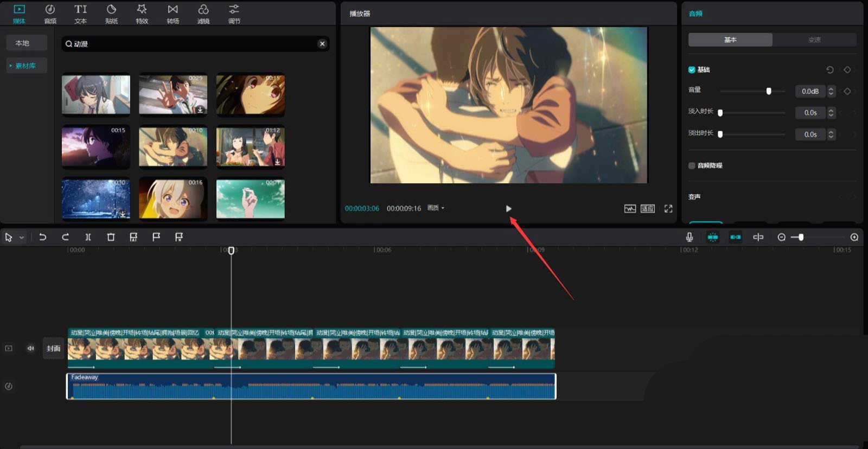Split the clip at the playhead
This screenshot has height=449, width=868.
pyautogui.click(x=88, y=237)
